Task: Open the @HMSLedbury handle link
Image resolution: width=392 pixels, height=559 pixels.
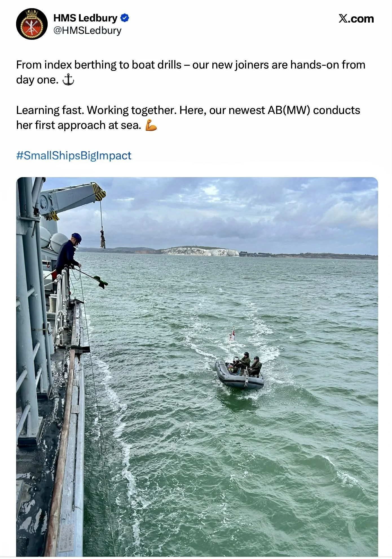Action: pos(87,30)
